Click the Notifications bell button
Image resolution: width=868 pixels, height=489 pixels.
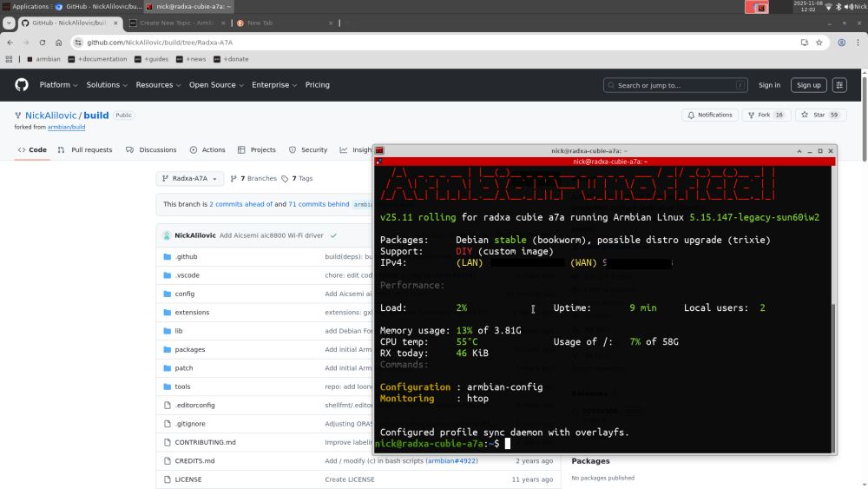(709, 115)
